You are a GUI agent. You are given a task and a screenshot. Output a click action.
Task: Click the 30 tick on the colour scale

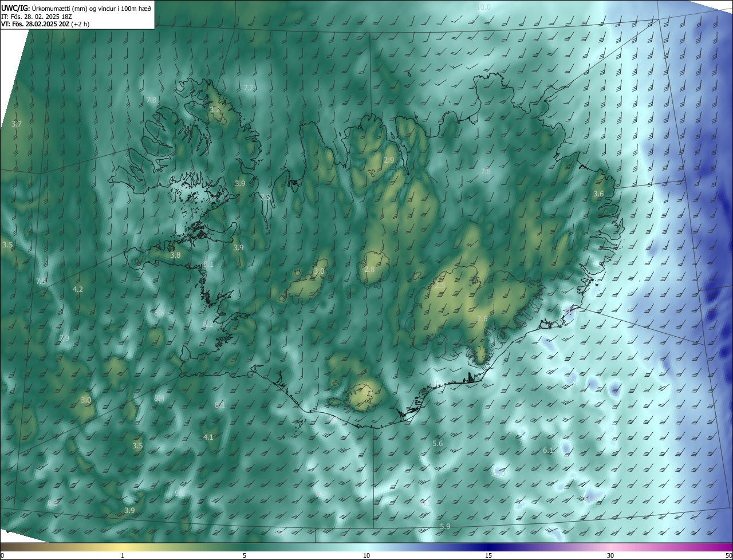click(x=610, y=555)
